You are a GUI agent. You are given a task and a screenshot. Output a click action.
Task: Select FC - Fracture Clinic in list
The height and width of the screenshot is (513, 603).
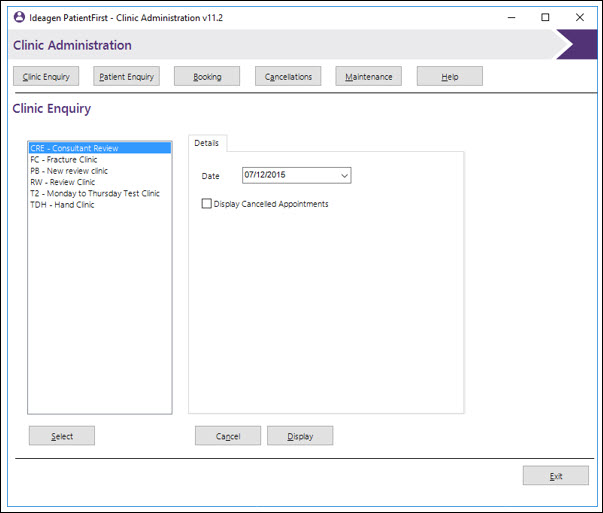[100, 159]
